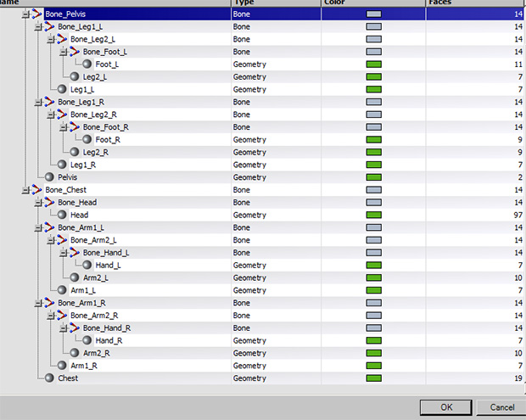Click the bone icon beside Bone_Arm1_R

click(x=49, y=303)
